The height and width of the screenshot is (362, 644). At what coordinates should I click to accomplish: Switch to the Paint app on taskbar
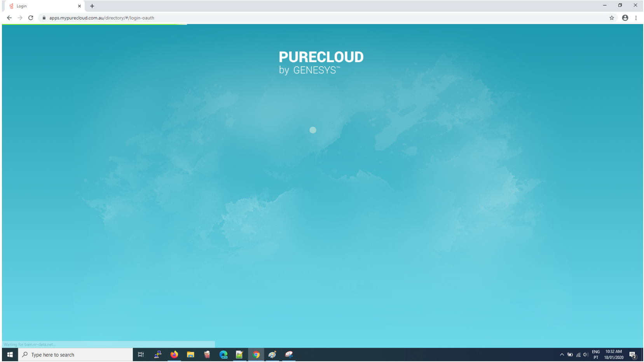tap(272, 355)
